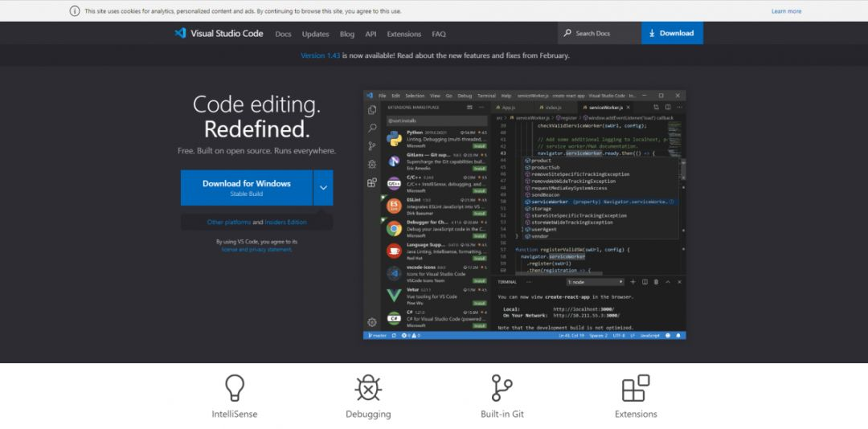Open the Terminal menu in the hero screenshot
Viewport: 868px width, 429px height.
[x=486, y=96]
